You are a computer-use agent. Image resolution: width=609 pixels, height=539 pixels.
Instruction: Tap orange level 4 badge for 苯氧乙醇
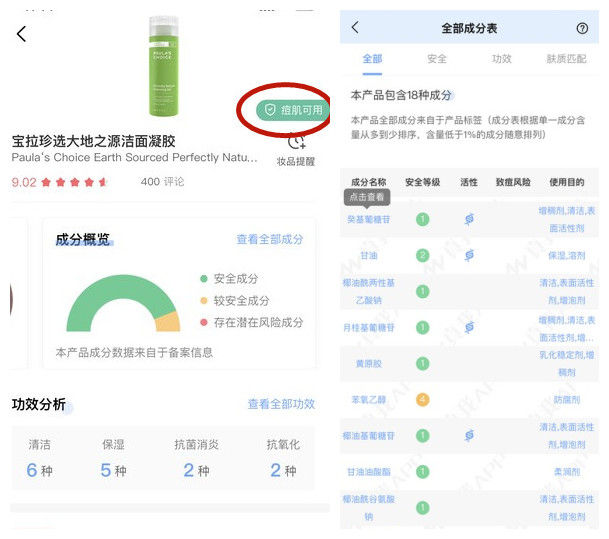tap(423, 400)
